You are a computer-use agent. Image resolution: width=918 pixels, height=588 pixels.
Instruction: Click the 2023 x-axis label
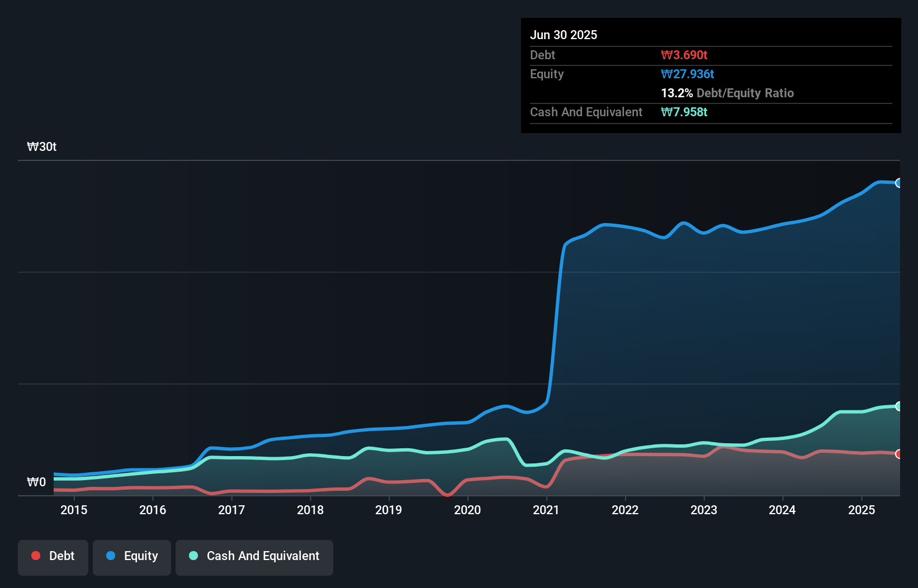(x=704, y=510)
